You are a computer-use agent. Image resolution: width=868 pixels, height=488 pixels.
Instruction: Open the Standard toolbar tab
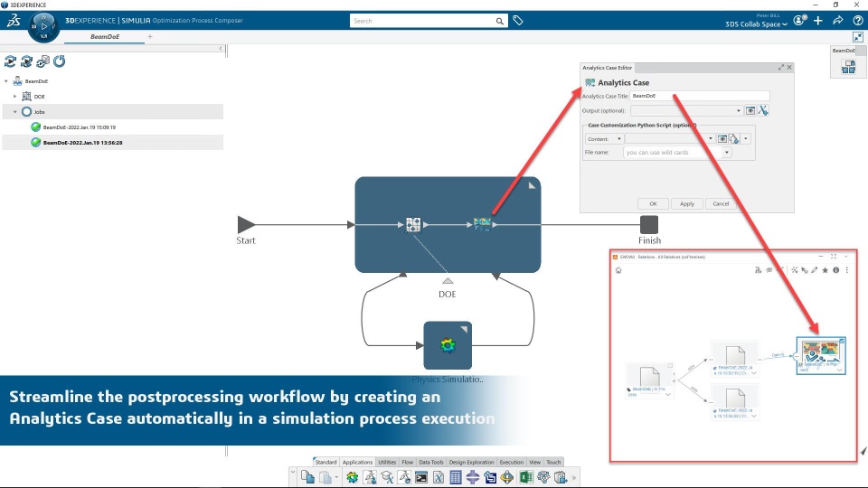[325, 462]
